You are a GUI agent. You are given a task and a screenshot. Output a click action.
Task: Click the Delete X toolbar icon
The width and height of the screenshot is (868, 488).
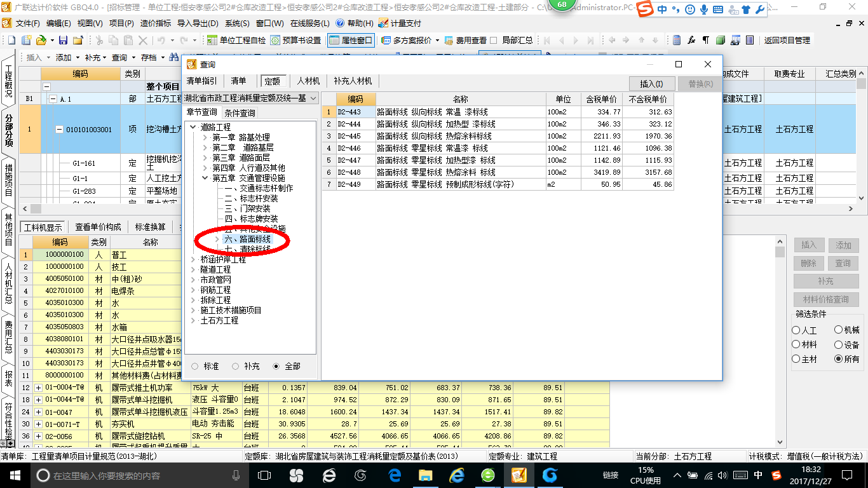pyautogui.click(x=142, y=40)
